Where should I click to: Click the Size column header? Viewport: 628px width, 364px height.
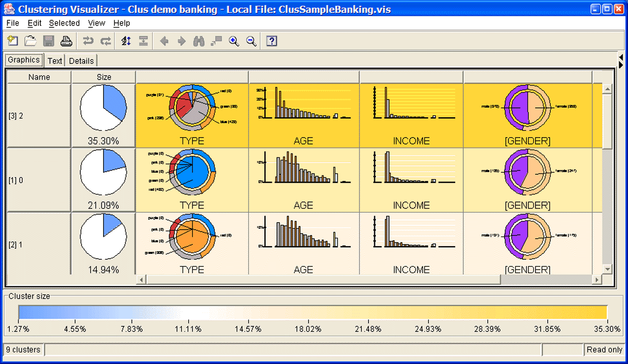[x=104, y=77]
